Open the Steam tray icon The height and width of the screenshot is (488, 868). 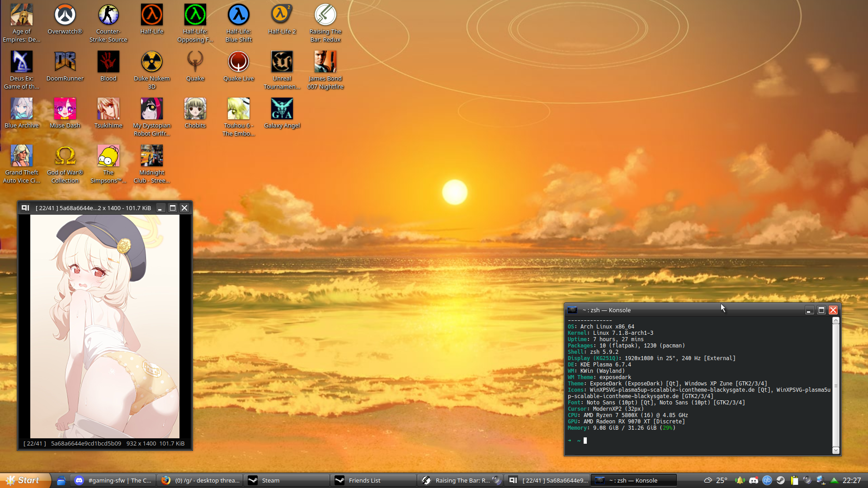pos(781,480)
